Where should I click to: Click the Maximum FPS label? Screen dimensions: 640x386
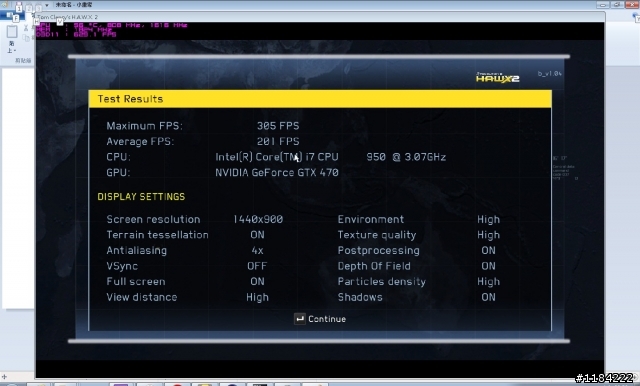[144, 126]
